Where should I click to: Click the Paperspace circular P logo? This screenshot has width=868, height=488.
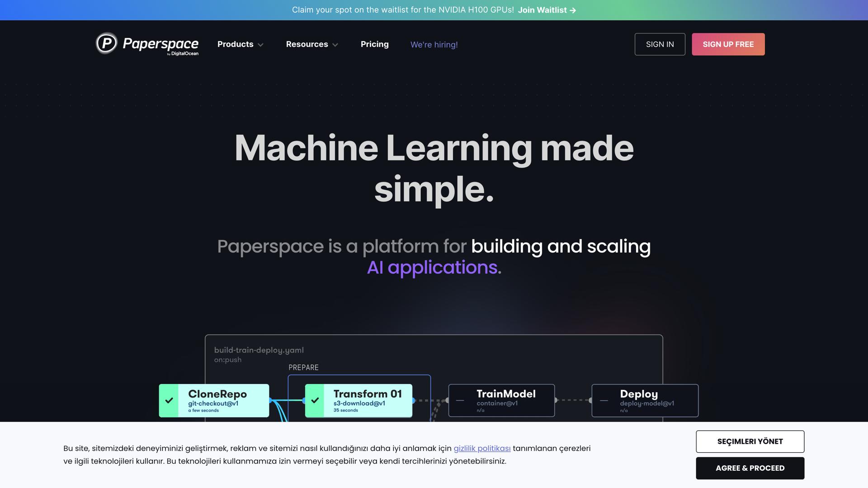[x=107, y=43]
